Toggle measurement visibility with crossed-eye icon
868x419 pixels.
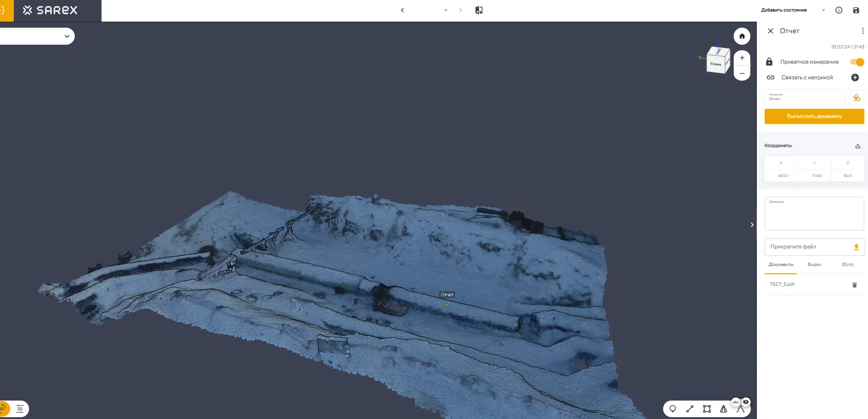(x=746, y=402)
